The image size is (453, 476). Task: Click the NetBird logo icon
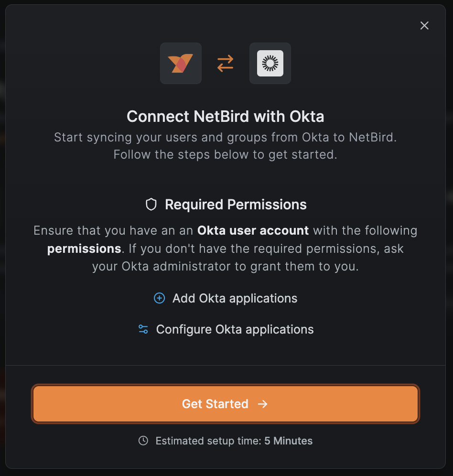(x=181, y=63)
